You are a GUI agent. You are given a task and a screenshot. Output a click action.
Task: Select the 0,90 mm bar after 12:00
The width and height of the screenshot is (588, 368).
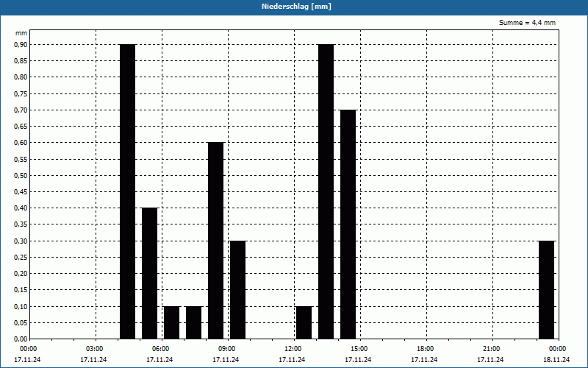click(x=326, y=191)
